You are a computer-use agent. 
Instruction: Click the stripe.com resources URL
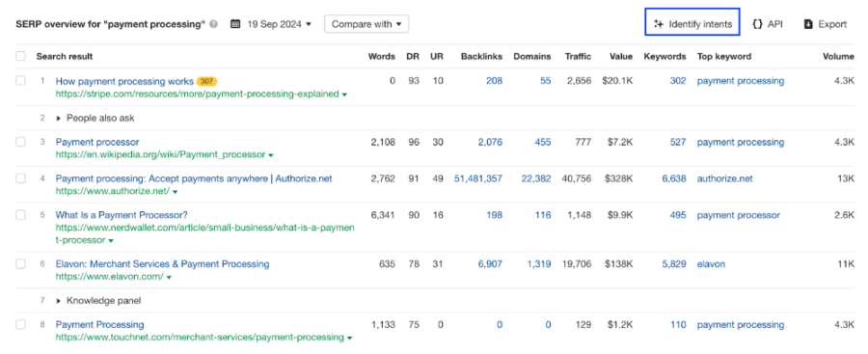coord(197,95)
